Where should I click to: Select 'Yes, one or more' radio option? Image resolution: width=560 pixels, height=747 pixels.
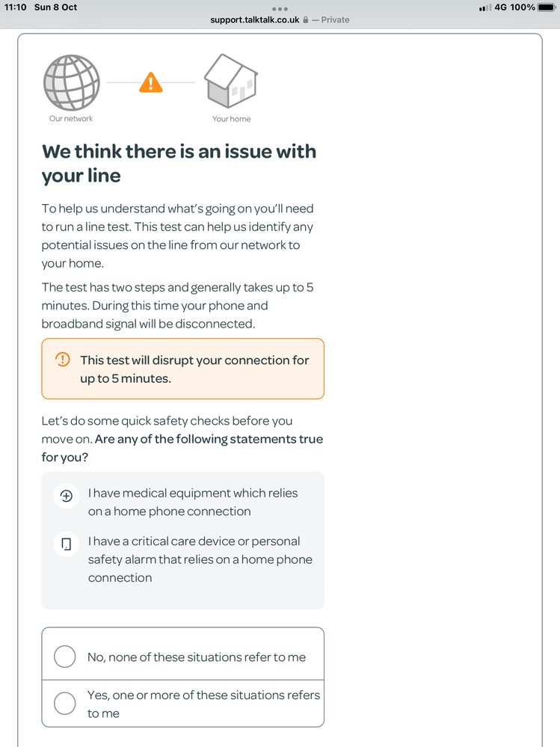pos(65,703)
